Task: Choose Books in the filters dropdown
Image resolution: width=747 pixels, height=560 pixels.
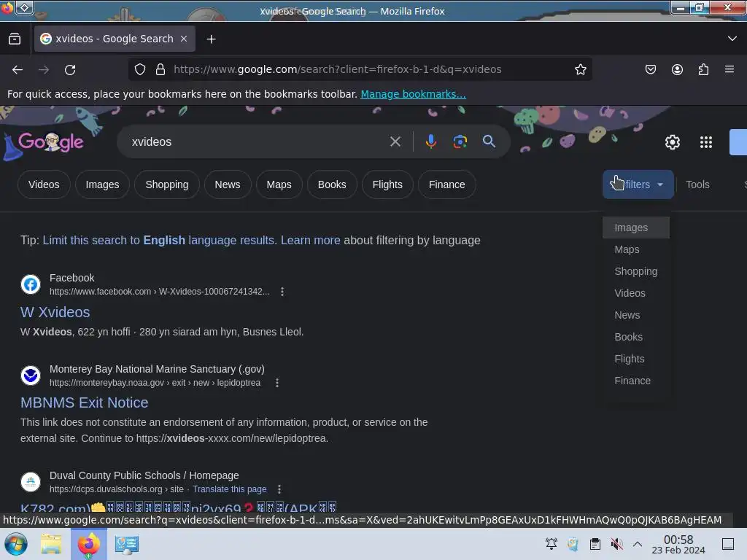Action: coord(636,337)
